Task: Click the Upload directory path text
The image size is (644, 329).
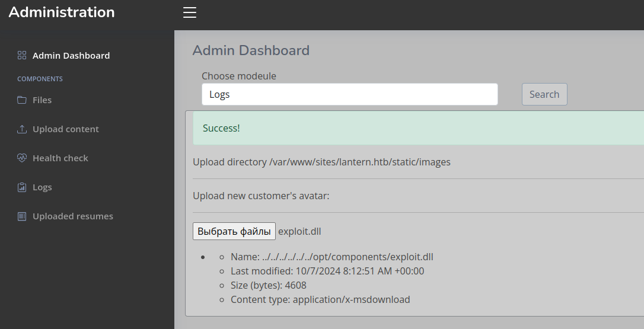Action: [321, 162]
